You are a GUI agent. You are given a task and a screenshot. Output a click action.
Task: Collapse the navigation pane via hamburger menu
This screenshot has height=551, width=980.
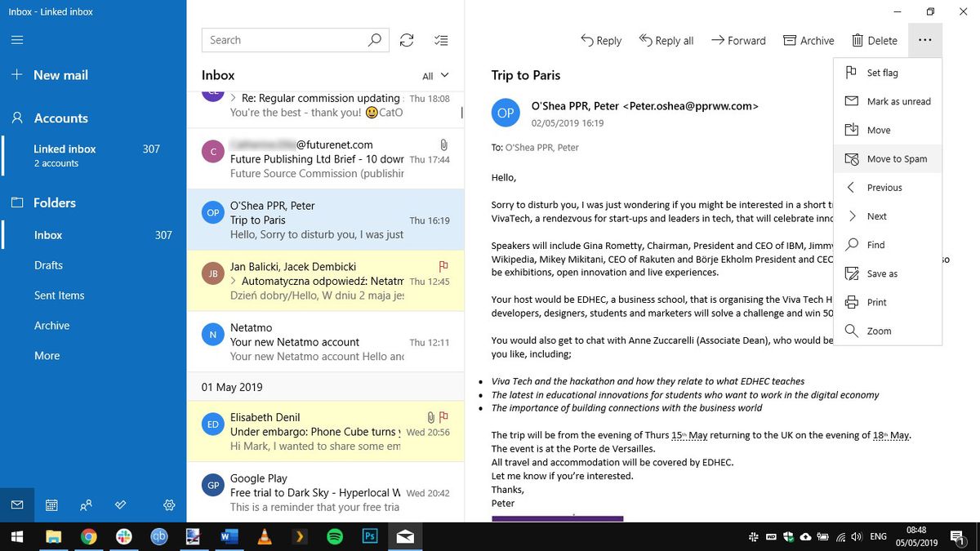tap(16, 39)
